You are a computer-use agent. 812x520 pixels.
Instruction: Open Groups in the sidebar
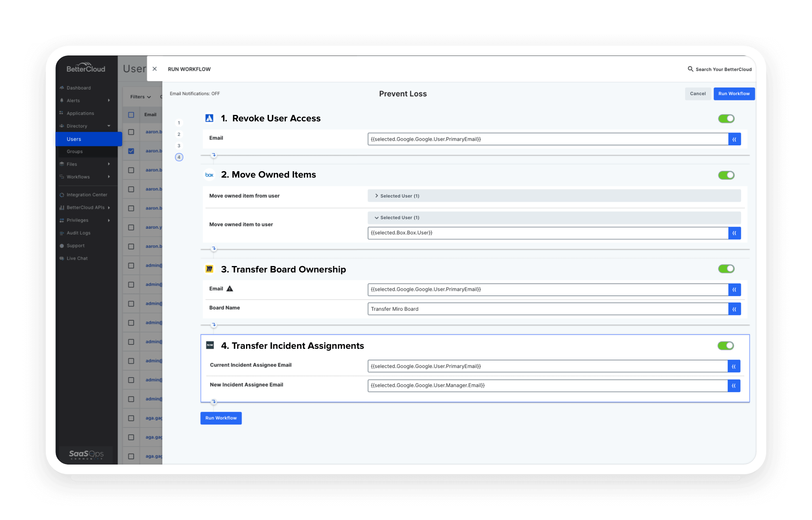point(75,151)
